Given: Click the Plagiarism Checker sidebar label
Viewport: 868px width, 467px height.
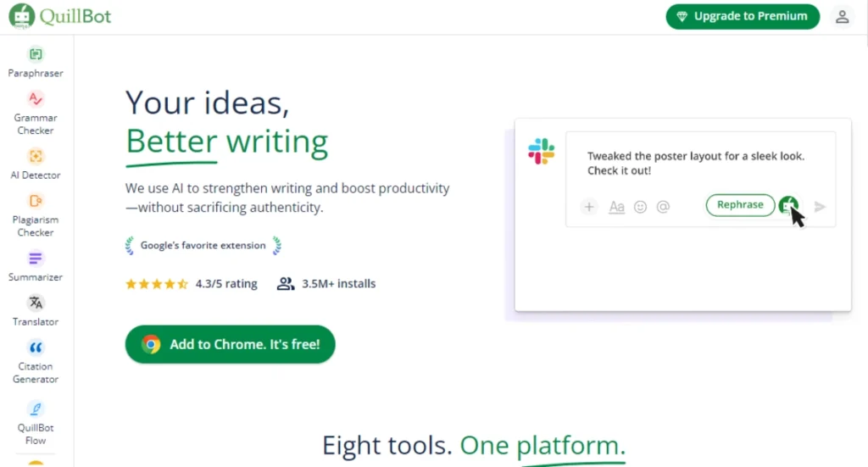Looking at the screenshot, I should (36, 225).
